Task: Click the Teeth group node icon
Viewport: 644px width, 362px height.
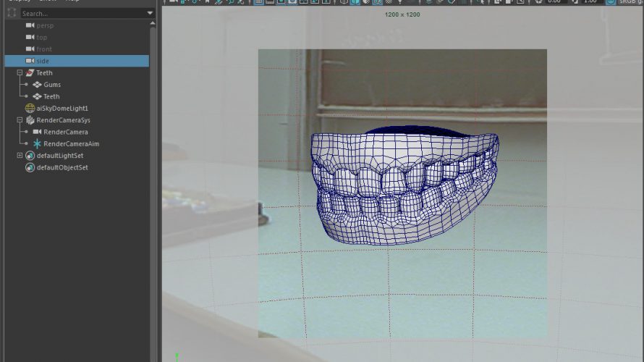Action: (30, 73)
